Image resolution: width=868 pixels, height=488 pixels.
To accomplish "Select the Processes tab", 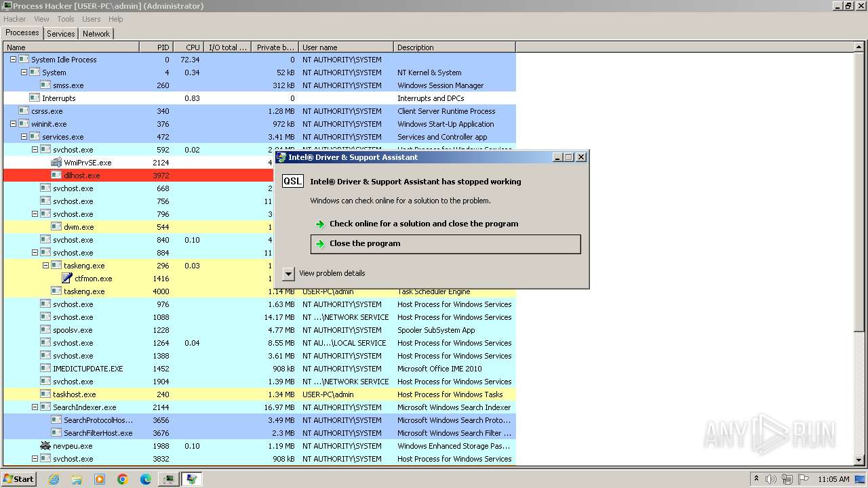I will [x=22, y=33].
